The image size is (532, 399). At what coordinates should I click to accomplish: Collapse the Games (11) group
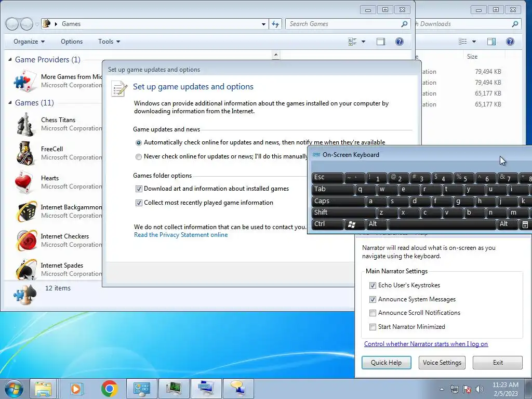(10, 102)
